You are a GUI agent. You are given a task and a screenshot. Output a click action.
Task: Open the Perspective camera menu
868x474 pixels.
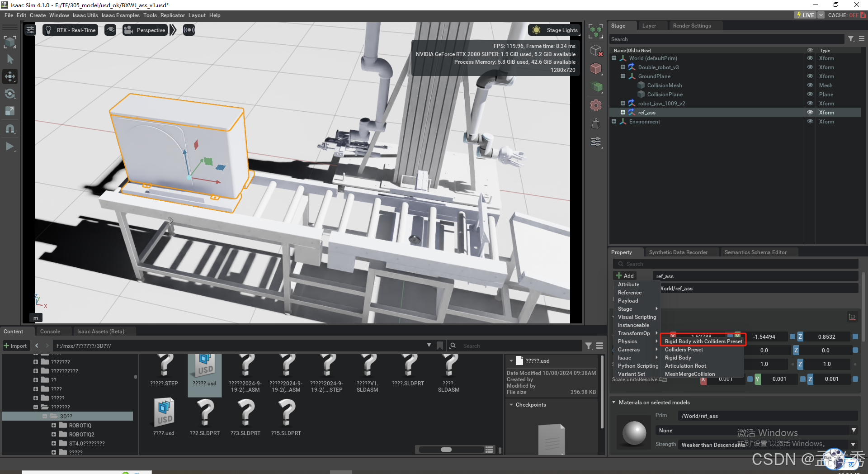click(145, 30)
